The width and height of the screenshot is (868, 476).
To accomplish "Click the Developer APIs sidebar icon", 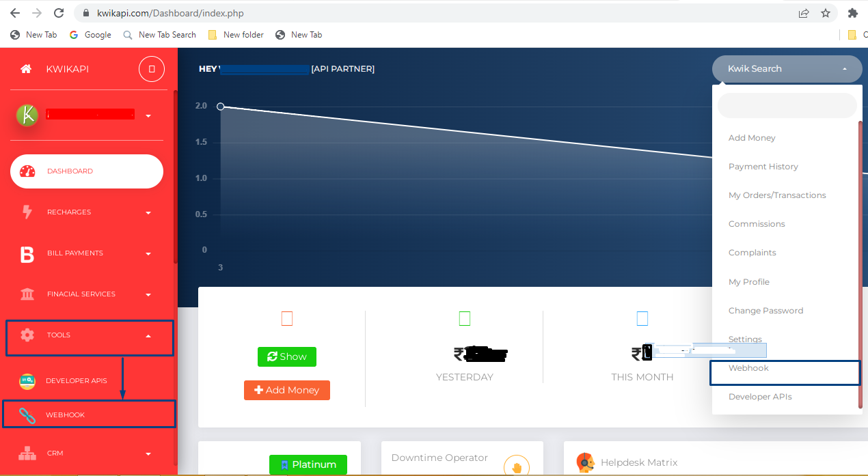I will pos(27,381).
